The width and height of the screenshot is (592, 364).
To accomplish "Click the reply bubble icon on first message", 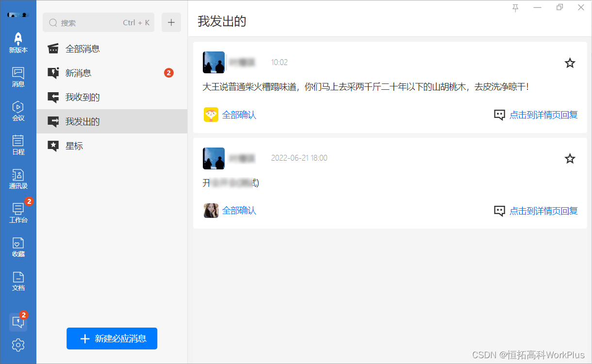I will (x=499, y=115).
